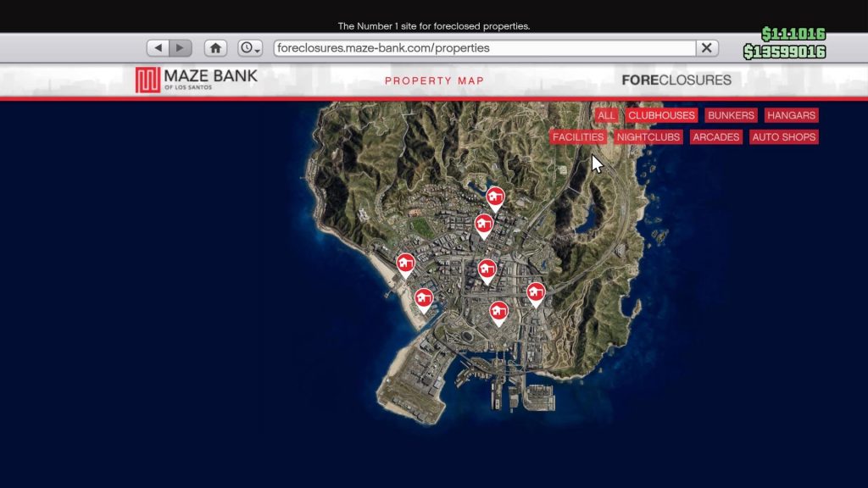Enable the BUNKERS filter
The image size is (868, 488).
730,115
